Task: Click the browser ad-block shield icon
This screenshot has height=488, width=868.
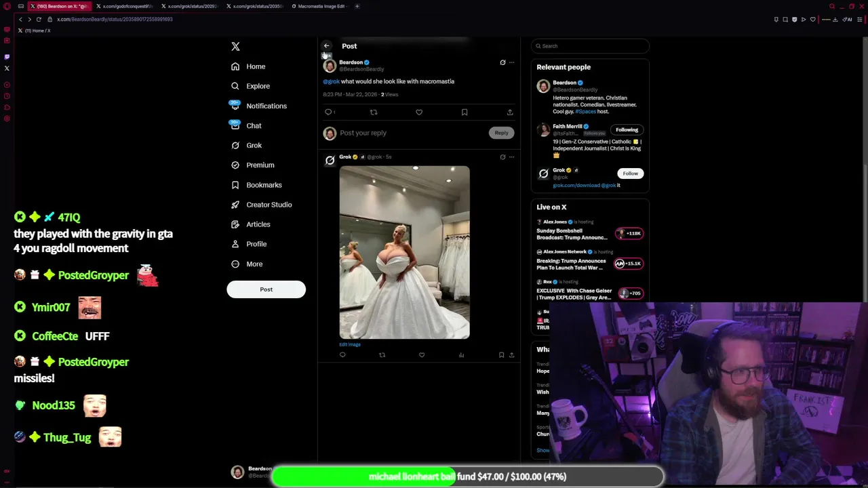Action: [794, 19]
